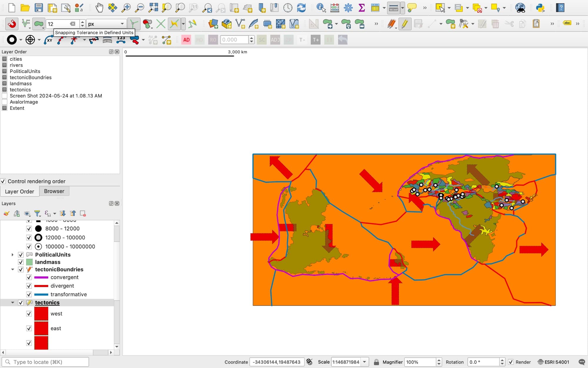Open the map Scale dropdown

point(365,362)
